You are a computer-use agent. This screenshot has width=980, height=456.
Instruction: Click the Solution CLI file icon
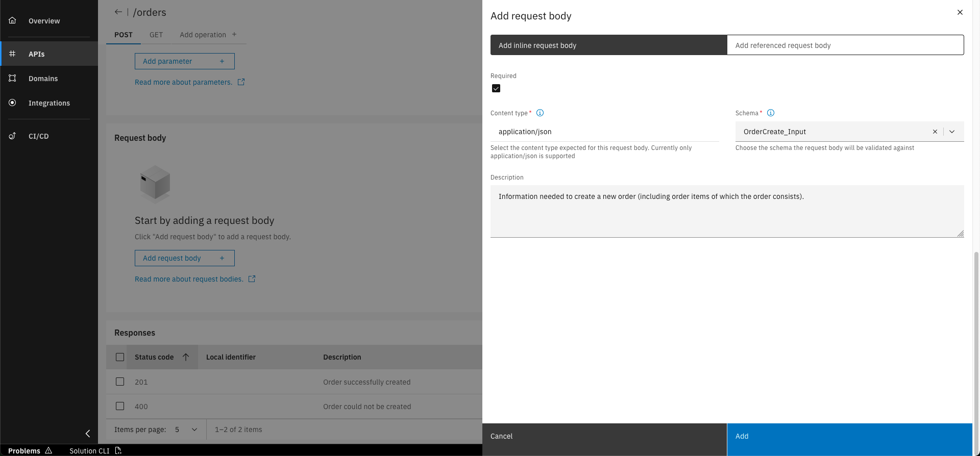tap(118, 450)
